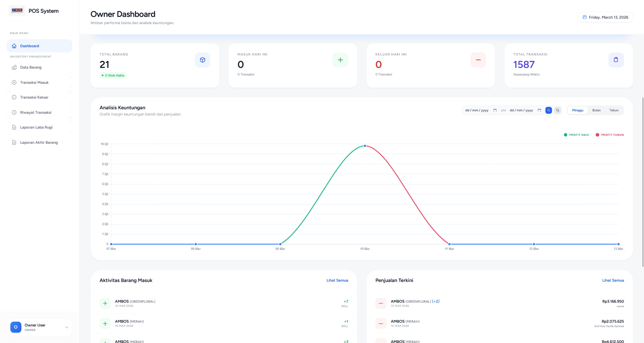Click the 10 Mar peak data point
The width and height of the screenshot is (644, 343).
tap(365, 146)
